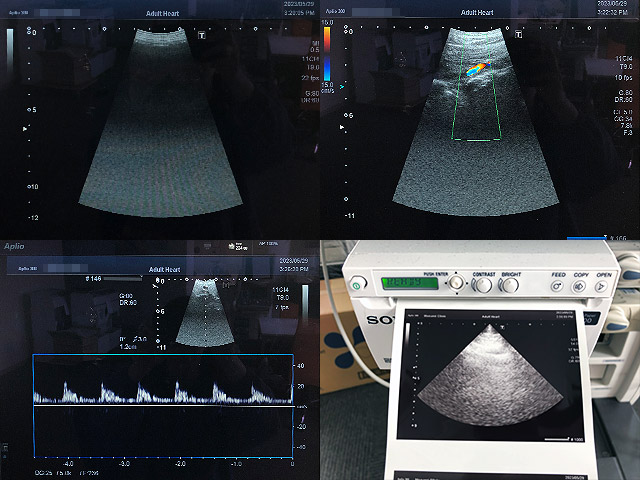Screen dimensions: 640x480
Task: Click the grayscale bar on the top-left screen
Action: [10, 51]
